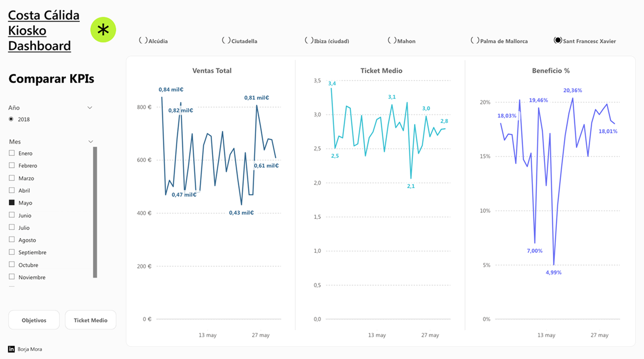Viewport: 644px width, 359px height.
Task: Click the Ticket Medio navigation button
Action: pos(91,320)
